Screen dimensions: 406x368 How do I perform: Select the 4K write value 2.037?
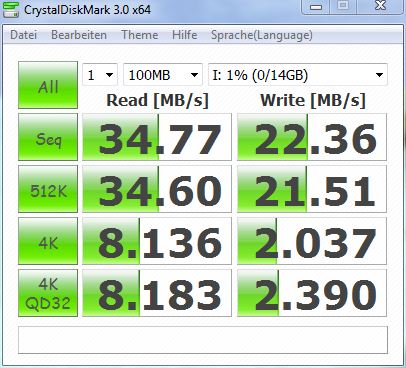click(x=312, y=241)
